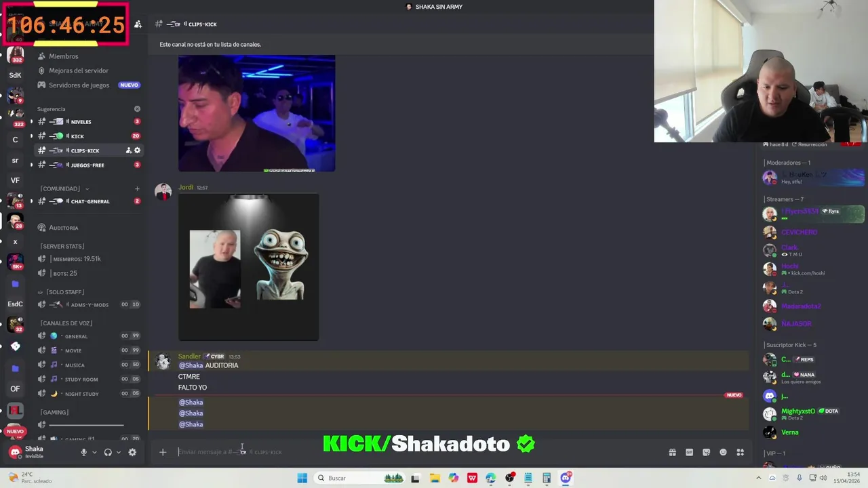
Task: Expand the NIVELES channel arrow
Action: click(31, 122)
